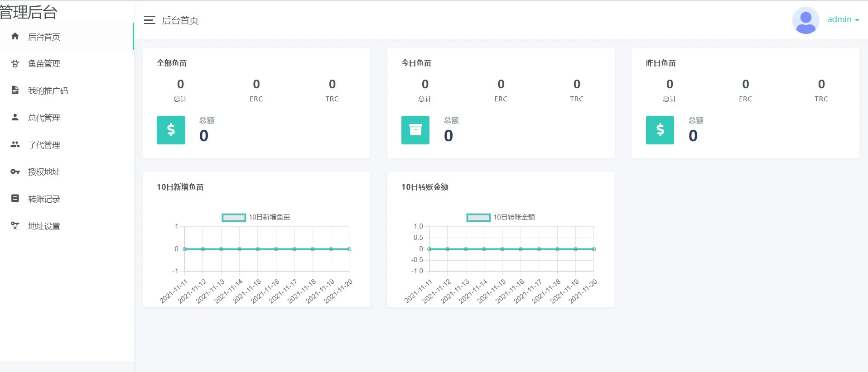Click the group icon beside 子代管理
The image size is (868, 372).
(x=15, y=144)
